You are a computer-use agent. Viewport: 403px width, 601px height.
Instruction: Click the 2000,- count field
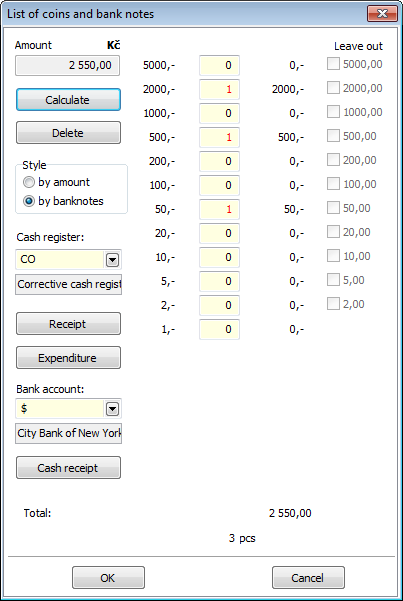pos(219,89)
